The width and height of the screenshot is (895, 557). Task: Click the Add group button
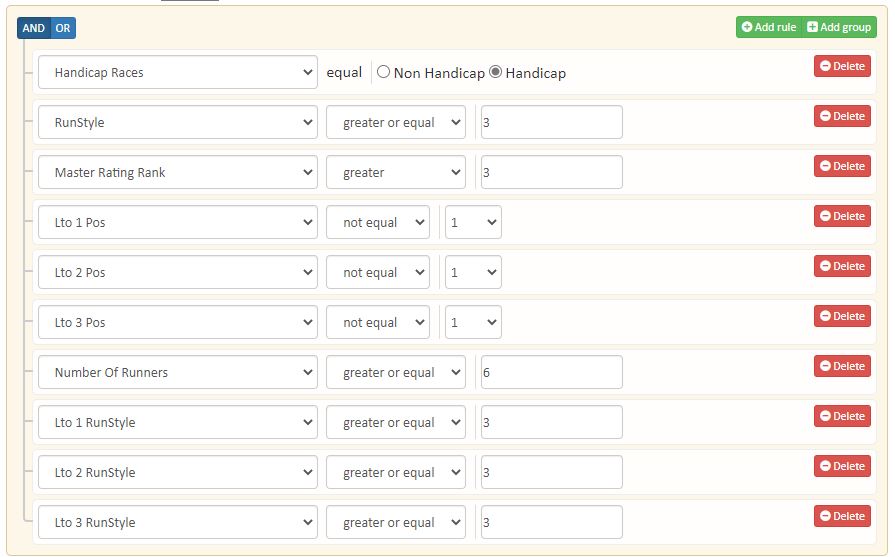839,27
